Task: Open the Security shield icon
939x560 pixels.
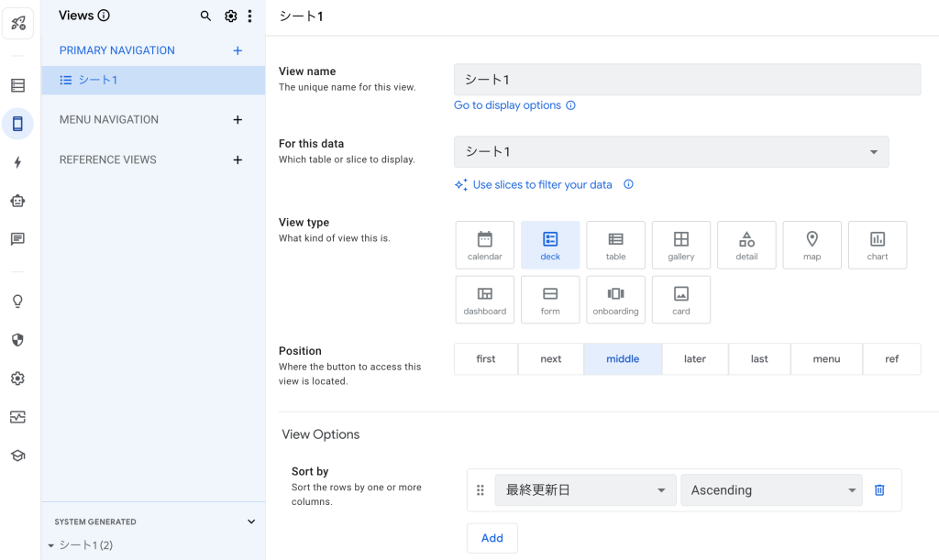Action: (x=17, y=340)
